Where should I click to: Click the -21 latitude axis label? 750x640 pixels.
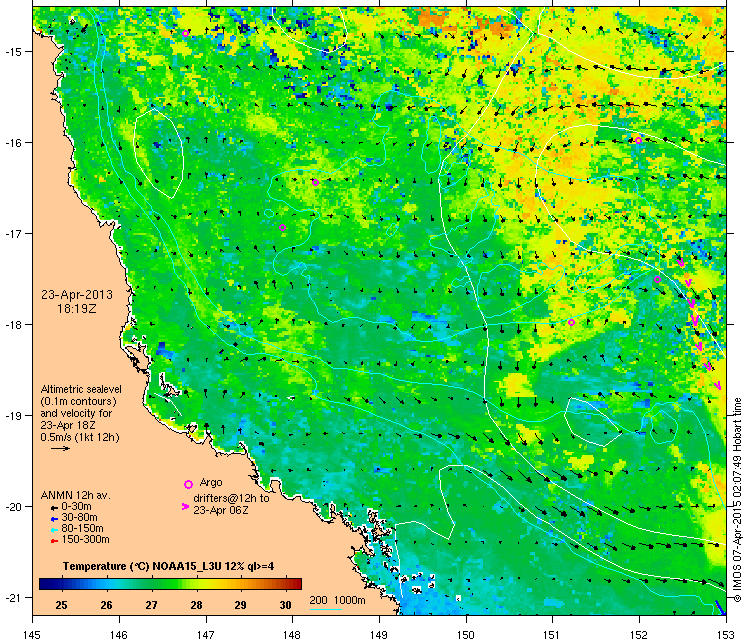[12, 598]
